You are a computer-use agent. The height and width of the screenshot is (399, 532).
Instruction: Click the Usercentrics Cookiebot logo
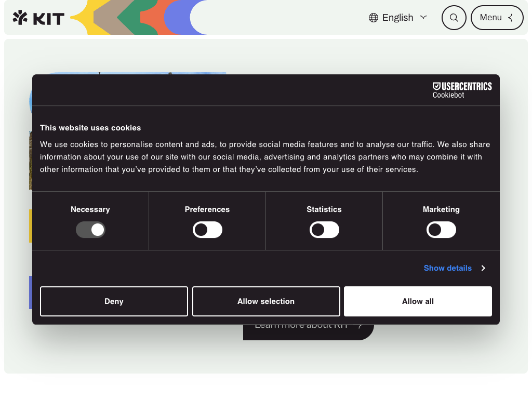pos(462,89)
